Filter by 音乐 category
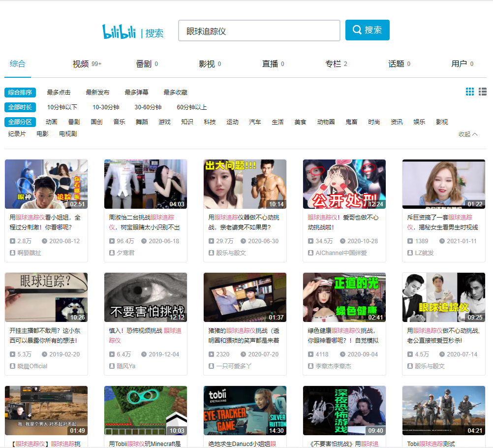Viewport: 493px width, 448px height. [x=119, y=122]
